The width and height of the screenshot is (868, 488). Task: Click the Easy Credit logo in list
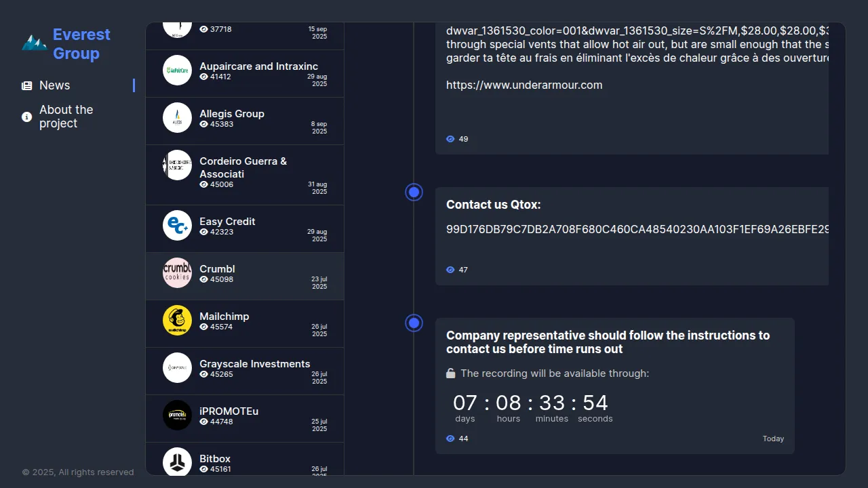click(177, 226)
